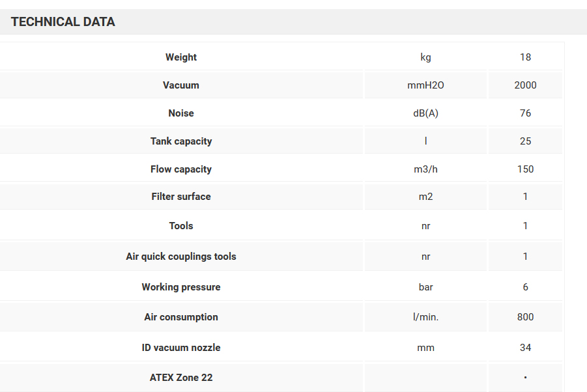
Task: Select the Weight row label
Action: click(181, 57)
